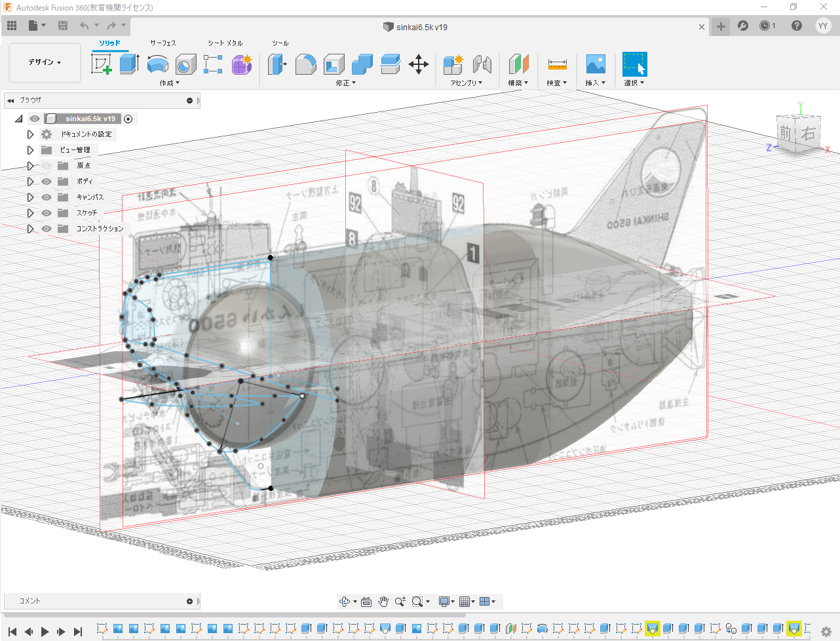This screenshot has height=641, width=840.
Task: Toggle the activate component radio button
Action: (x=128, y=119)
